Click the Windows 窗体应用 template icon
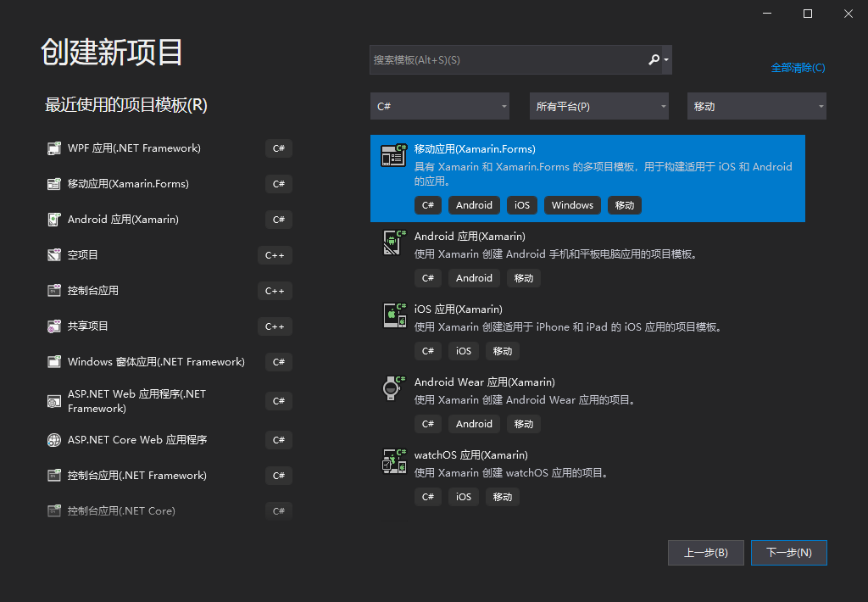The height and width of the screenshot is (602, 868). 53,362
